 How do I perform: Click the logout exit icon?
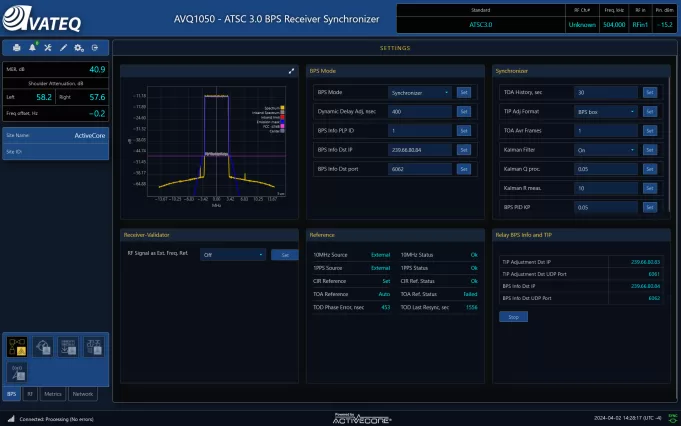pyautogui.click(x=94, y=48)
